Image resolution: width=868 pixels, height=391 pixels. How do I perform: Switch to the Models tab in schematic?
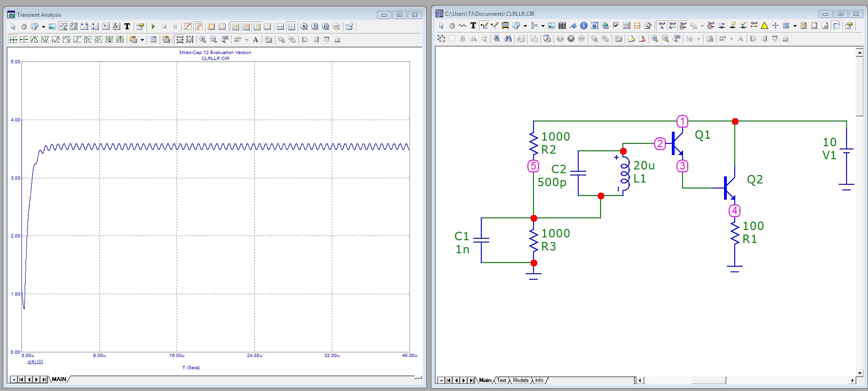tap(520, 380)
